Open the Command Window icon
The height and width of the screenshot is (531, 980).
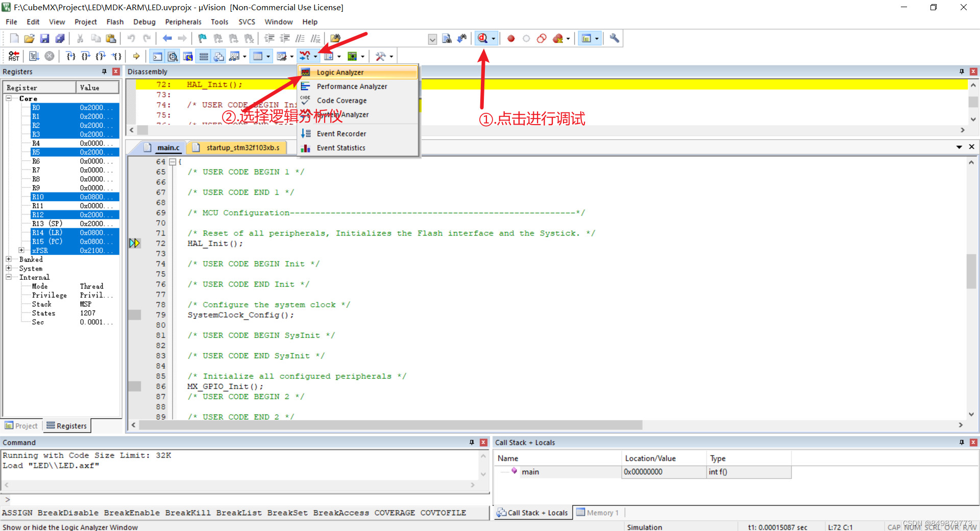pos(157,56)
